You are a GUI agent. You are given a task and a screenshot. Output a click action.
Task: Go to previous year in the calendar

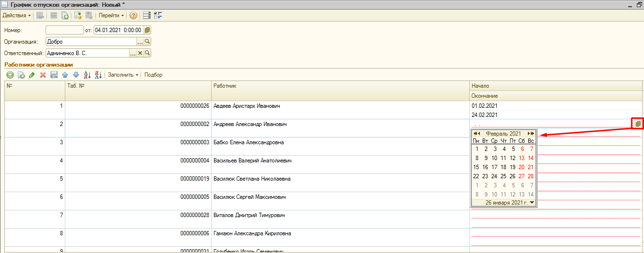click(x=475, y=133)
